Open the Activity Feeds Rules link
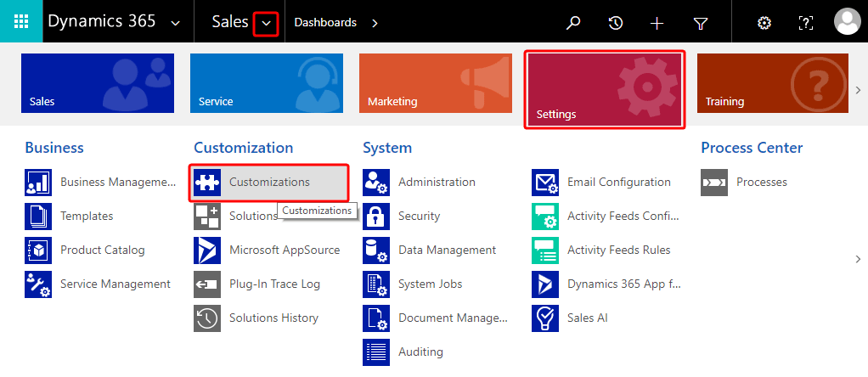Image resolution: width=868 pixels, height=377 pixels. click(x=619, y=250)
